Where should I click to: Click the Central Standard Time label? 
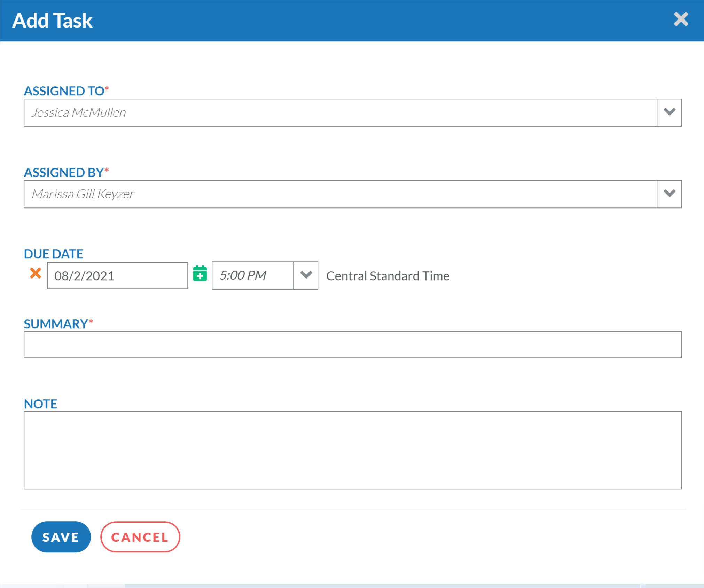(x=388, y=276)
